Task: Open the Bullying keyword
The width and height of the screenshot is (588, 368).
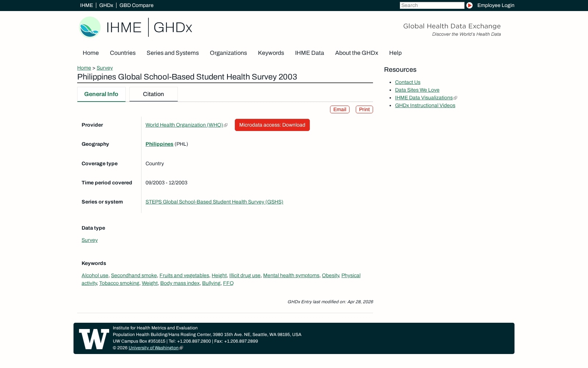Action: click(x=211, y=283)
